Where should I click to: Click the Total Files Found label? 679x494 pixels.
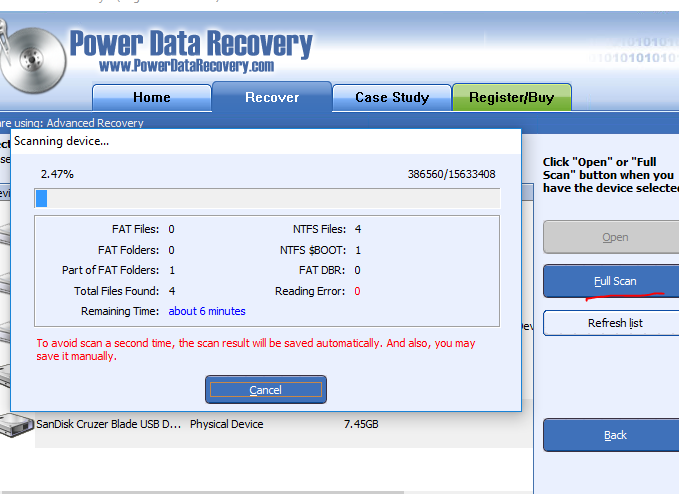click(x=116, y=291)
